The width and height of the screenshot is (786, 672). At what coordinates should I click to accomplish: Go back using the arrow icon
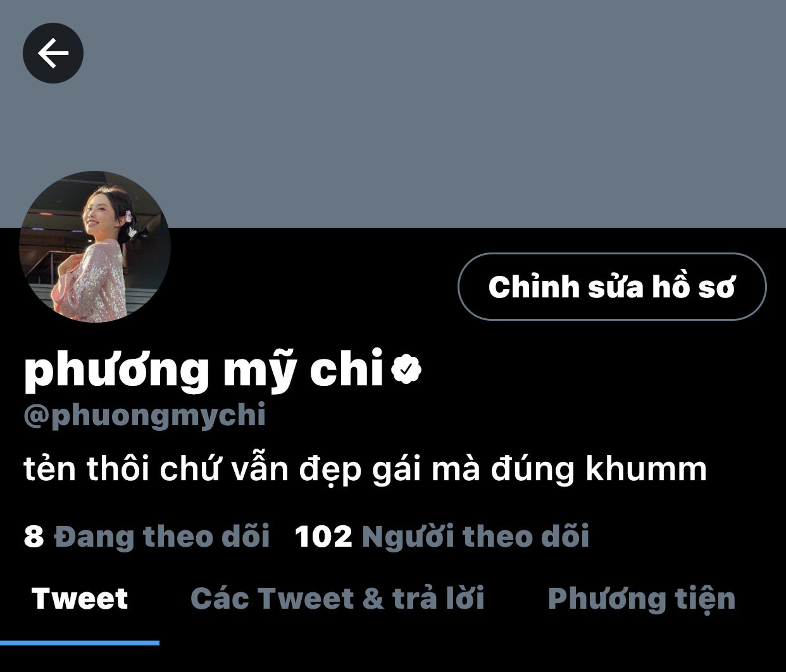(x=53, y=53)
